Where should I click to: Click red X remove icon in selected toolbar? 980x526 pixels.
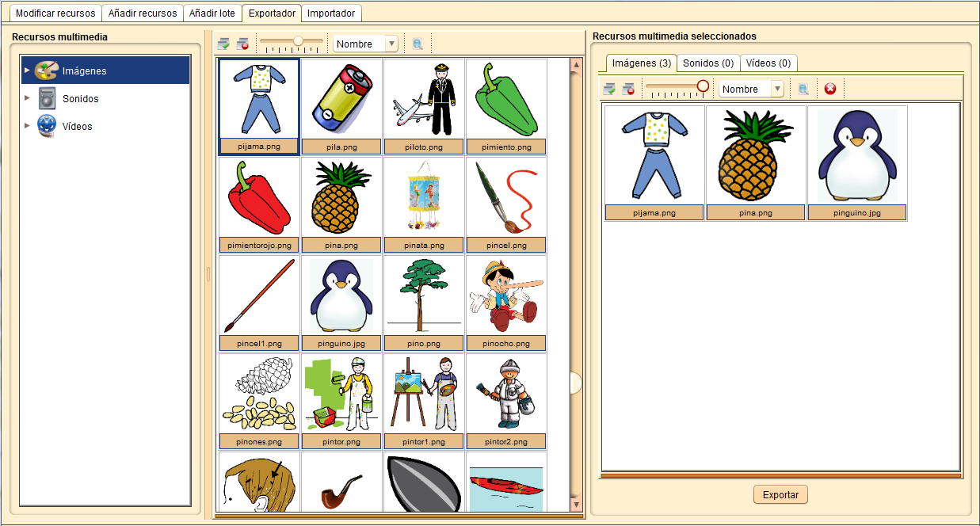(x=830, y=90)
